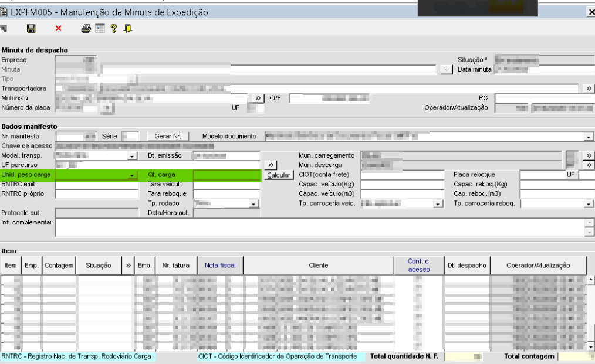Open UF percurso lookup arrow button
Image resolution: width=595 pixels, height=364 pixels.
click(x=271, y=165)
